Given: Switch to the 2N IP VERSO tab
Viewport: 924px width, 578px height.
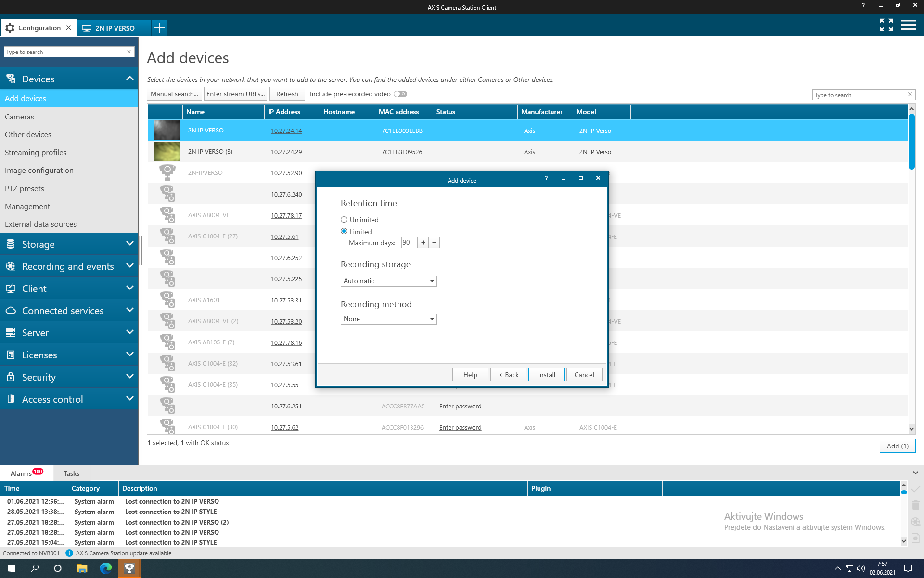Looking at the screenshot, I should [x=115, y=28].
